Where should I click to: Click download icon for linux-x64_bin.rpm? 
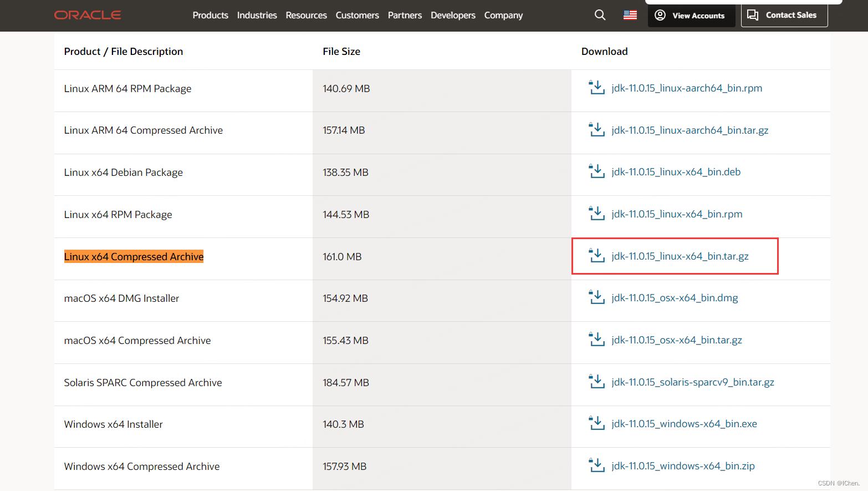pyautogui.click(x=597, y=214)
